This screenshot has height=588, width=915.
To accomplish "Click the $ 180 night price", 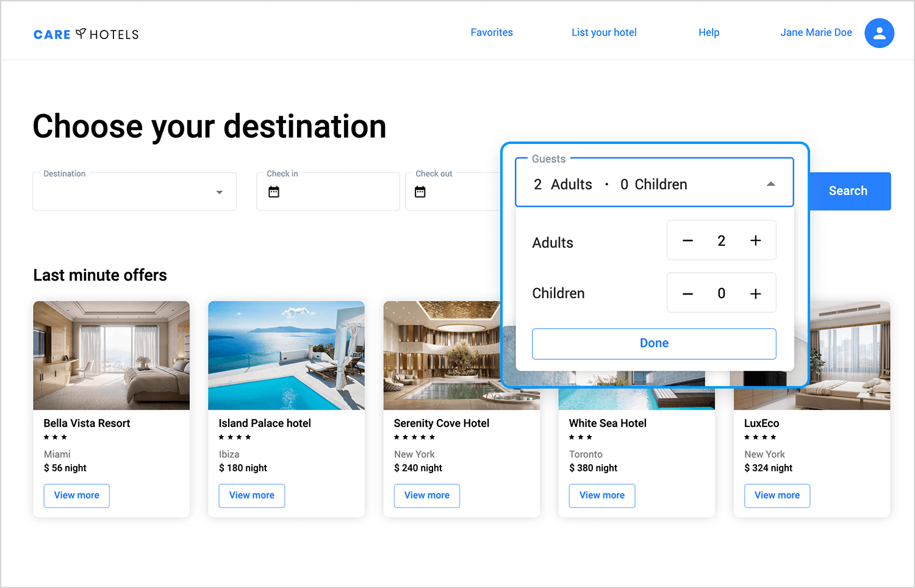I will click(243, 468).
